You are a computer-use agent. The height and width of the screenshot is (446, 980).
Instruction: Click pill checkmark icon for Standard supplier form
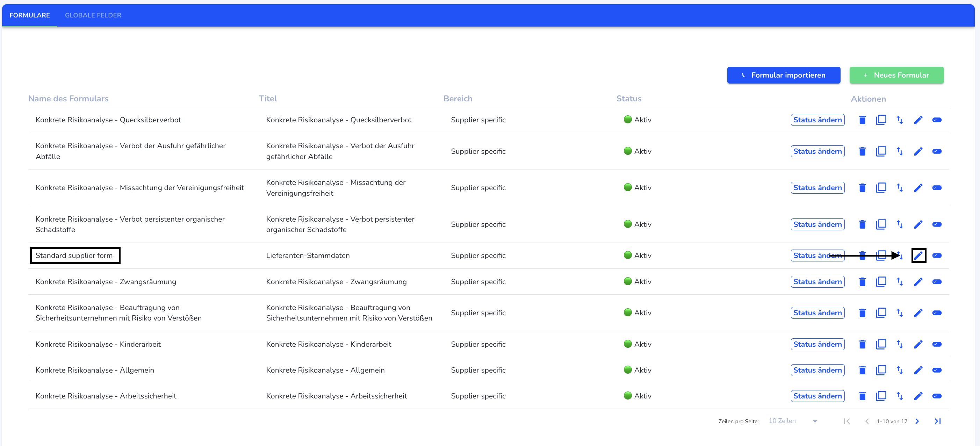coord(937,256)
